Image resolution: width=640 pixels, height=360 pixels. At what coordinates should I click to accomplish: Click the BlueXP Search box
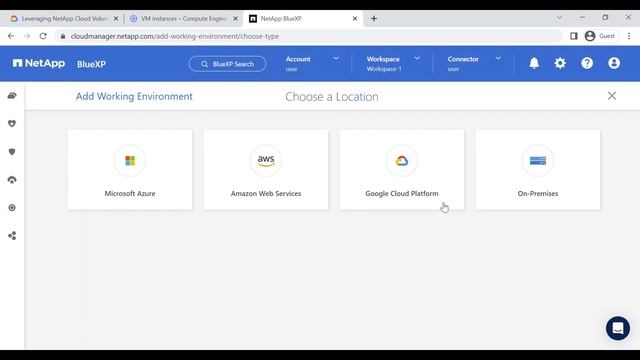click(227, 64)
